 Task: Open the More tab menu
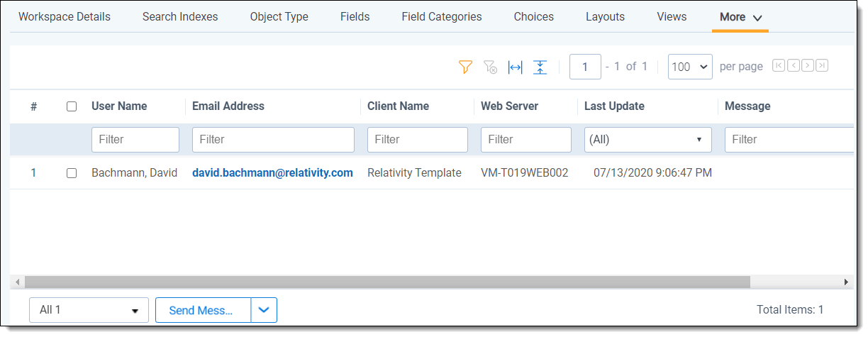740,17
